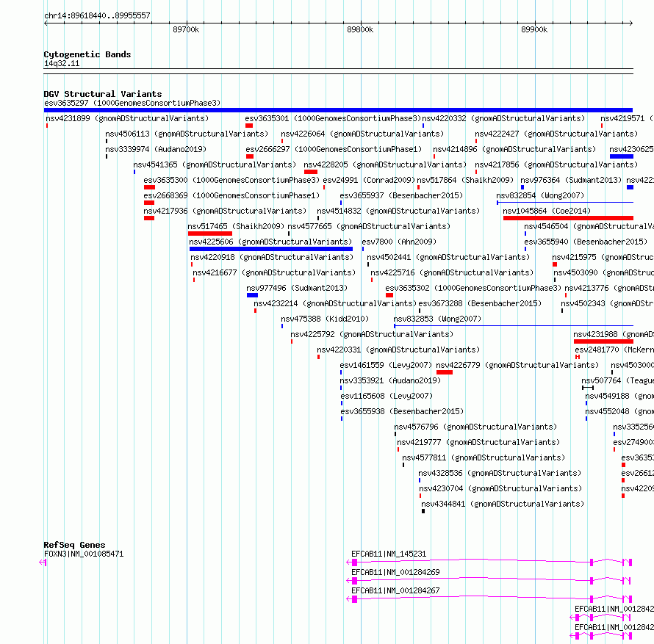Click the esv3635302 variant label

473,288
